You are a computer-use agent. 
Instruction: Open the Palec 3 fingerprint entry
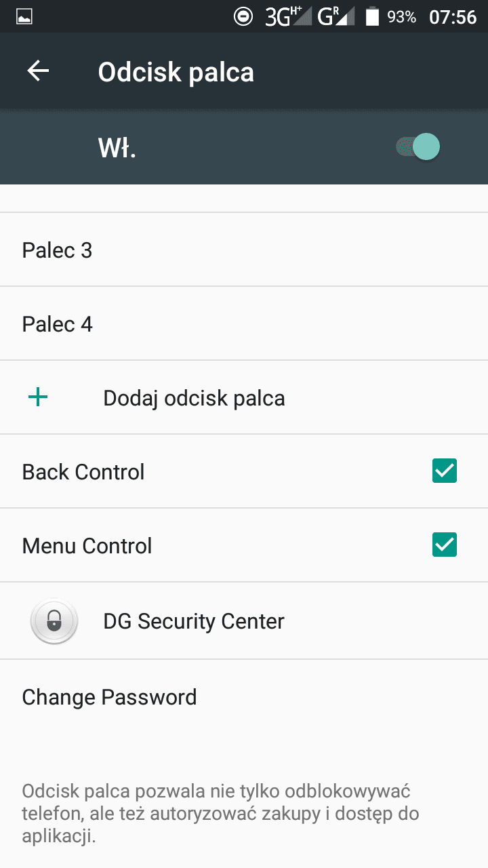(58, 250)
